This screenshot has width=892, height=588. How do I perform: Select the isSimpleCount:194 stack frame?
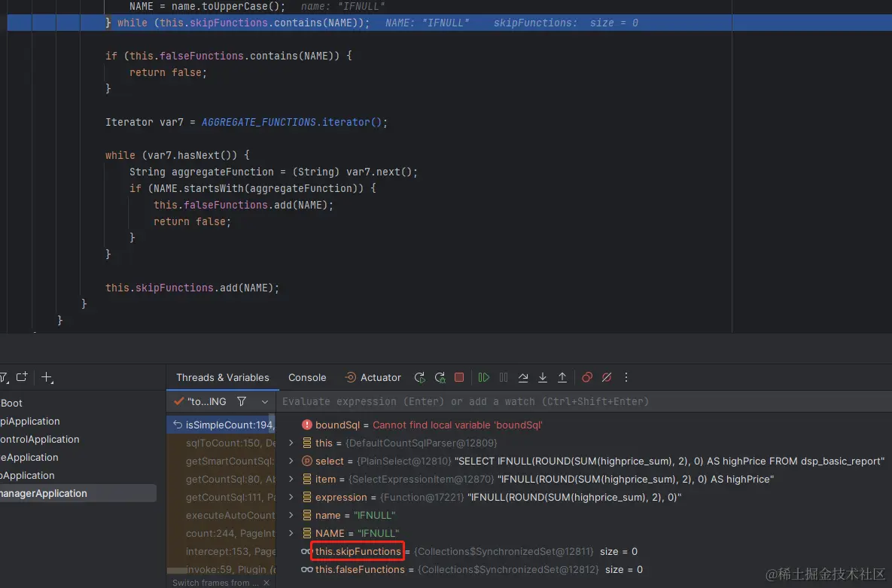(x=221, y=425)
